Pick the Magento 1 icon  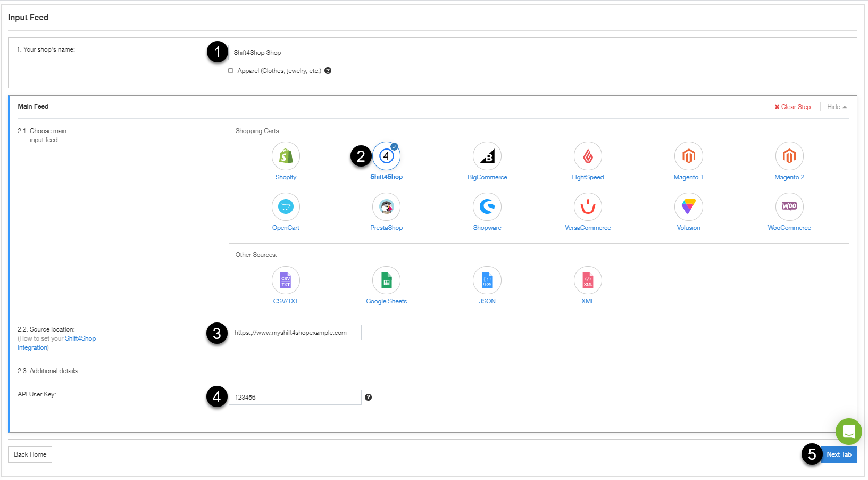coord(688,156)
